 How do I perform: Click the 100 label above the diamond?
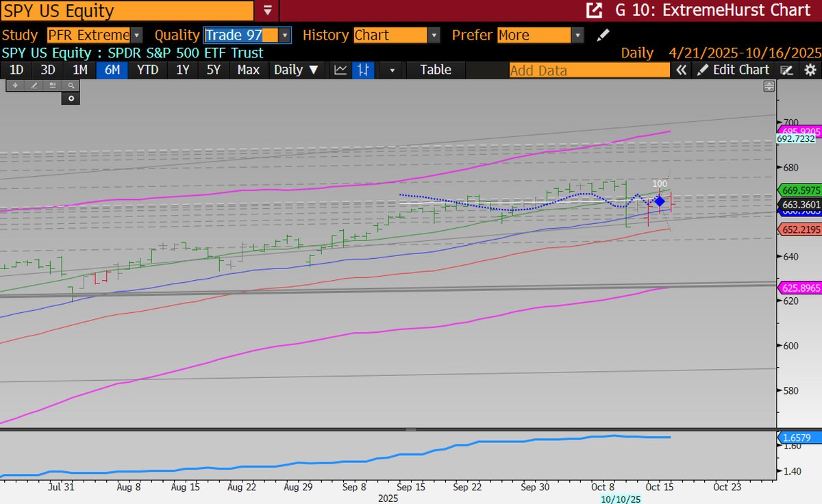660,184
